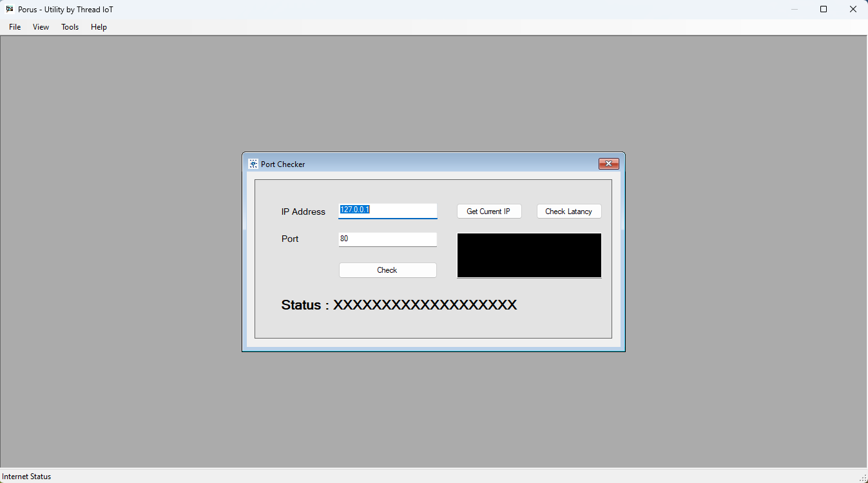Click the Internet Status indicator
868x483 pixels.
coord(26,477)
